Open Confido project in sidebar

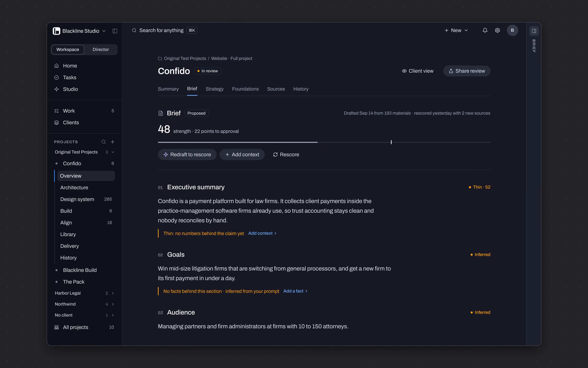84,163
